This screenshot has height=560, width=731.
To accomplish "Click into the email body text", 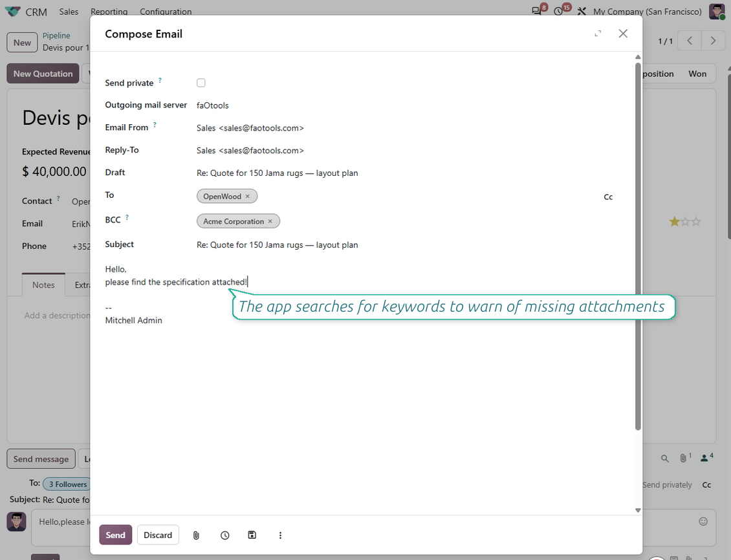I will [176, 283].
